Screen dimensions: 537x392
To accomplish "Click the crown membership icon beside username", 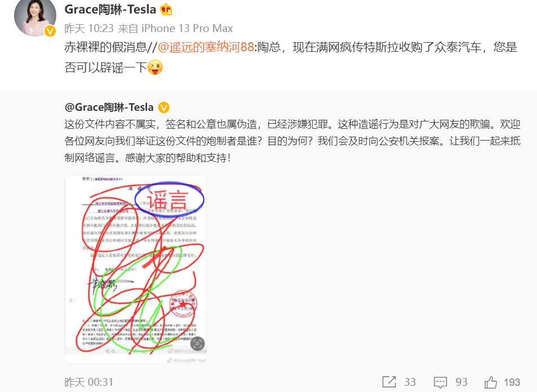I will click(x=166, y=9).
